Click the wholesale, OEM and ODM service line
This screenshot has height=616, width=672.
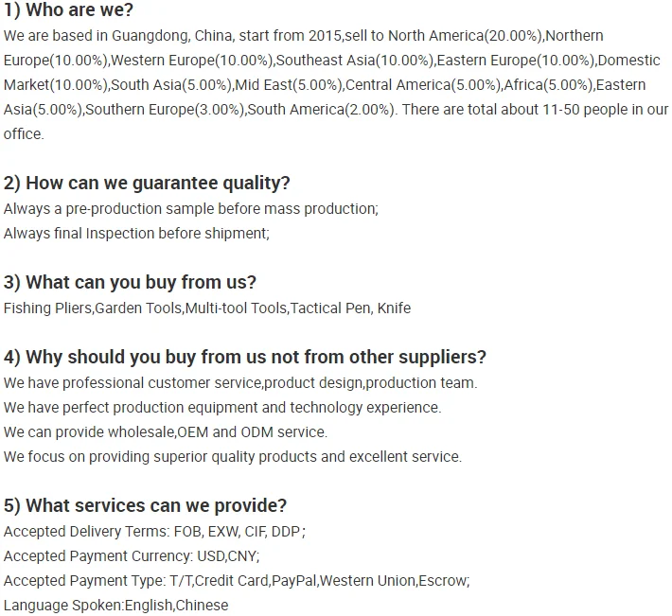166,432
